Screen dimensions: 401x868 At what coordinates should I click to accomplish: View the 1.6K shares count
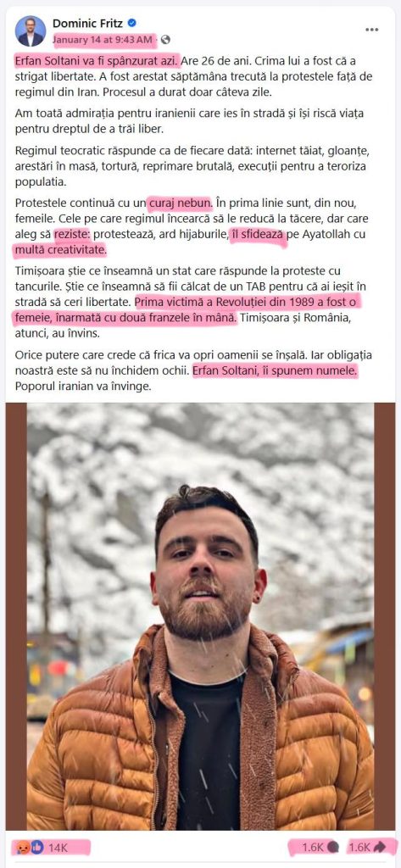pos(359,848)
